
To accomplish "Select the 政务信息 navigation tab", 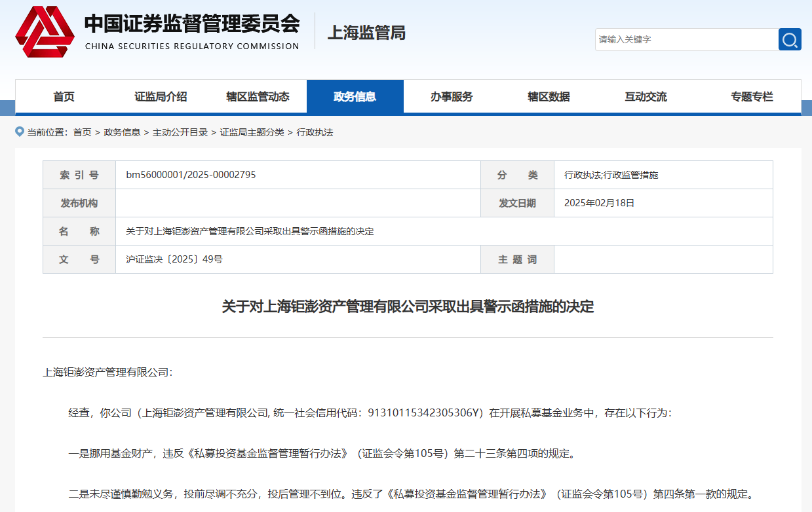I will (355, 97).
